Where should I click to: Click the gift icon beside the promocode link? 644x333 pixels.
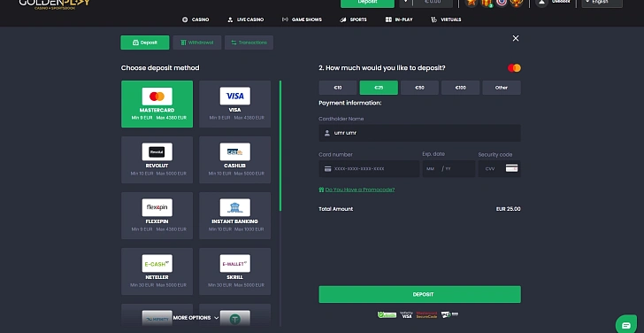[321, 190]
